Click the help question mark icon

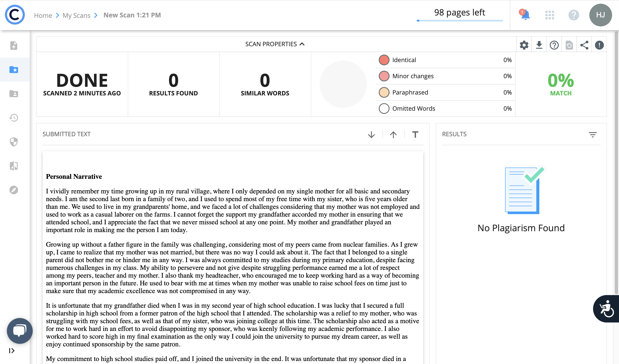pos(553,44)
